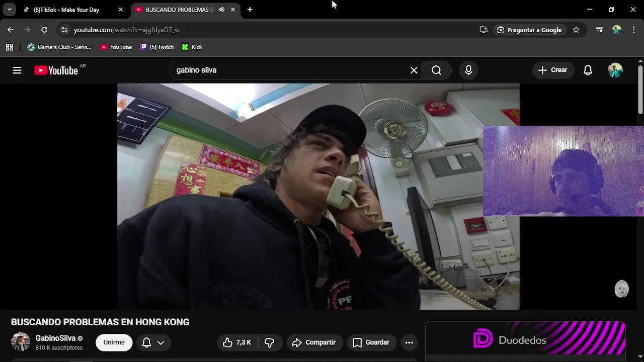Click the page vertical scrollbar
Screen dimensions: 644x362
pos(640,89)
